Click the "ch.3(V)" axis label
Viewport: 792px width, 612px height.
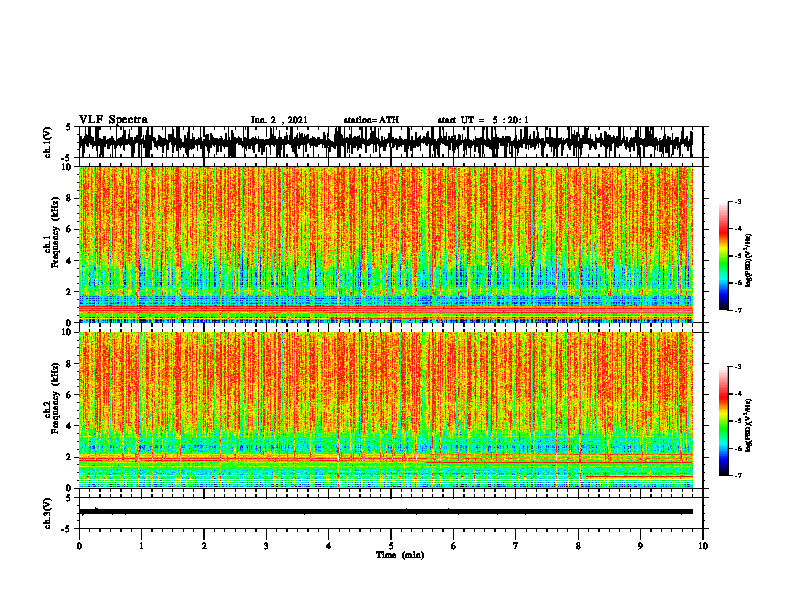tap(48, 513)
